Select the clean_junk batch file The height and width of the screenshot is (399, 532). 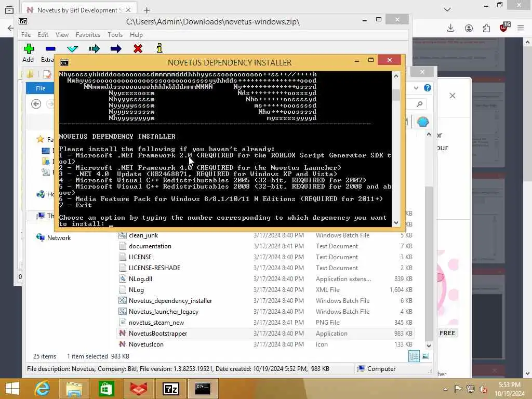click(x=265, y=235)
